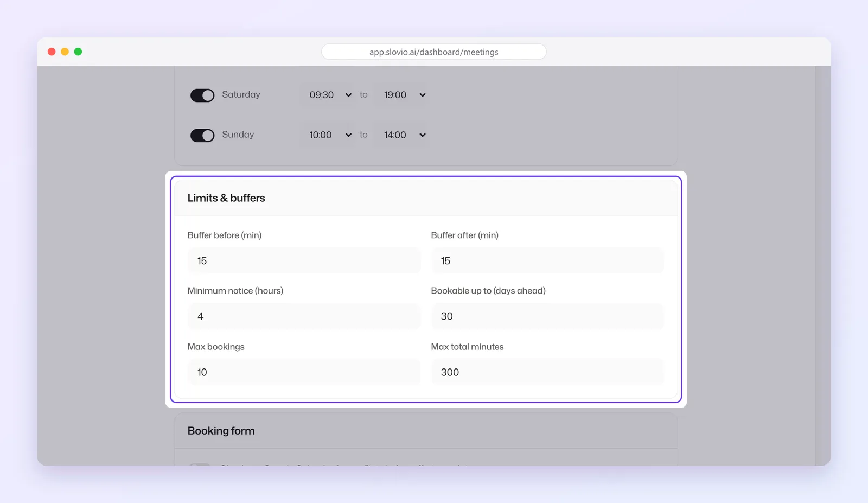The image size is (868, 503).
Task: Focus the Minimum notice (hours) input
Action: pyautogui.click(x=304, y=316)
